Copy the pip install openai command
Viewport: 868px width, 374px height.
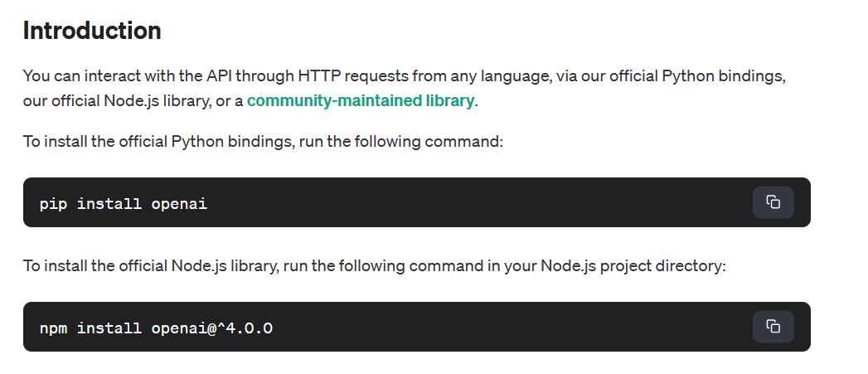click(773, 202)
